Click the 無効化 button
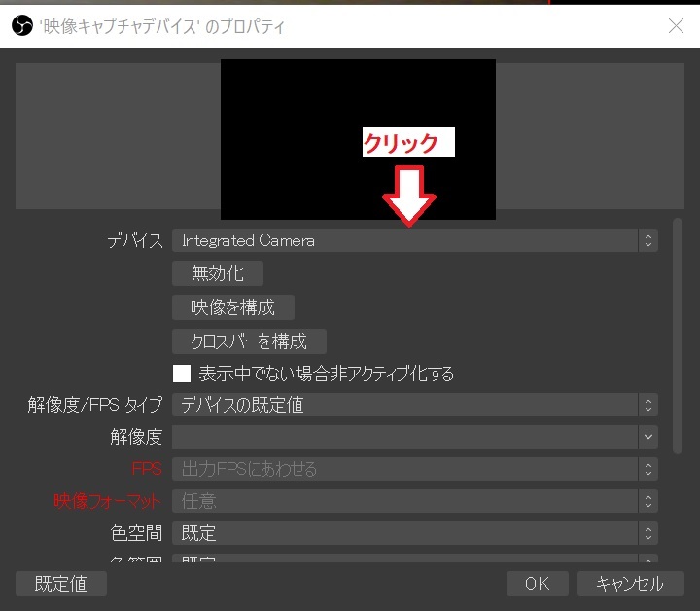This screenshot has height=611, width=700. 218,273
